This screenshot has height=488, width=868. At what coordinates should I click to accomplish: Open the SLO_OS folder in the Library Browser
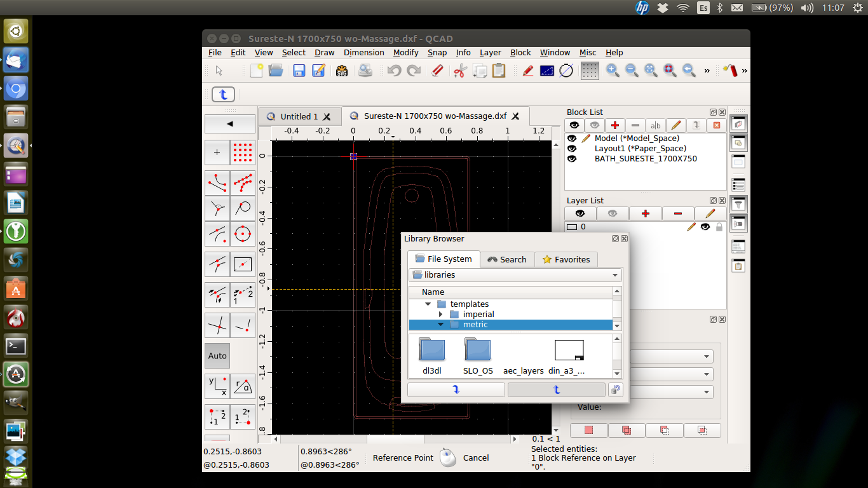[x=478, y=349]
